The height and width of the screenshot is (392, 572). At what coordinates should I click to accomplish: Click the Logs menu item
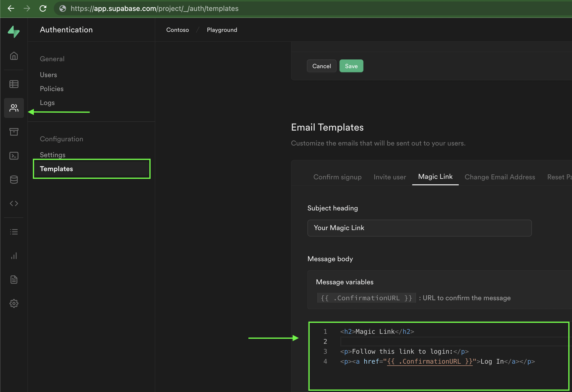pos(47,102)
